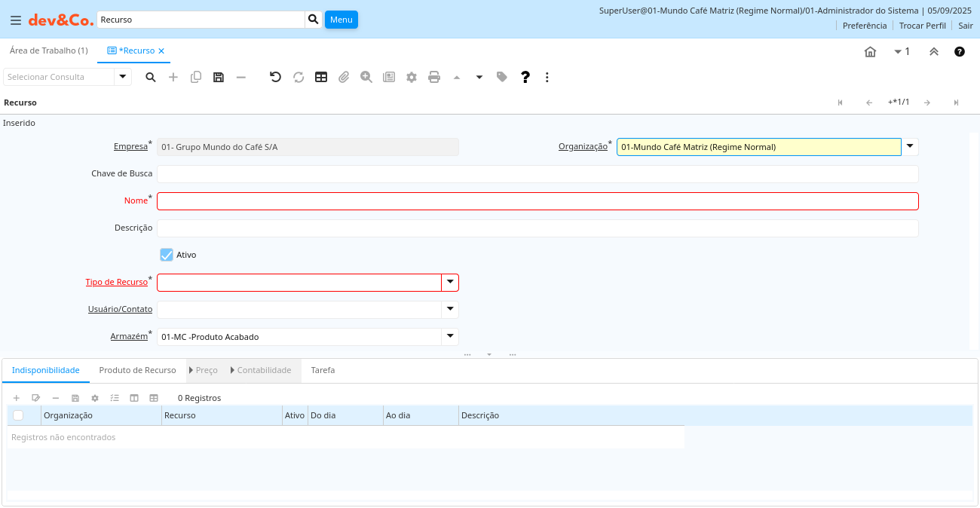The width and height of the screenshot is (980, 508).
Task: Open the home icon at top right
Action: [870, 52]
